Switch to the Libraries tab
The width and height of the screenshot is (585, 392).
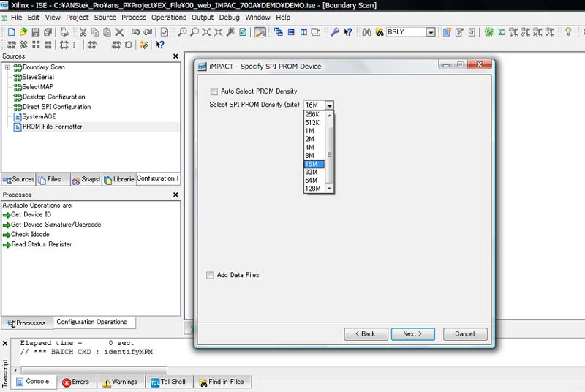[x=119, y=179]
